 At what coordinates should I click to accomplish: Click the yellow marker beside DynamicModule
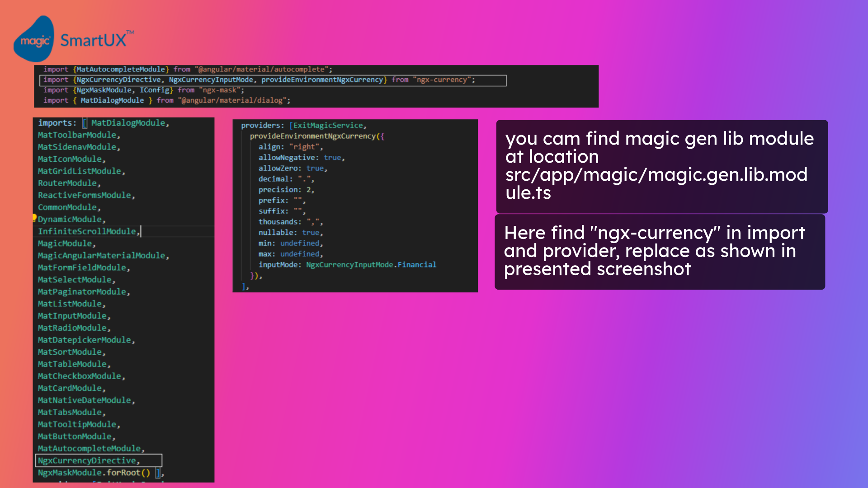click(35, 219)
